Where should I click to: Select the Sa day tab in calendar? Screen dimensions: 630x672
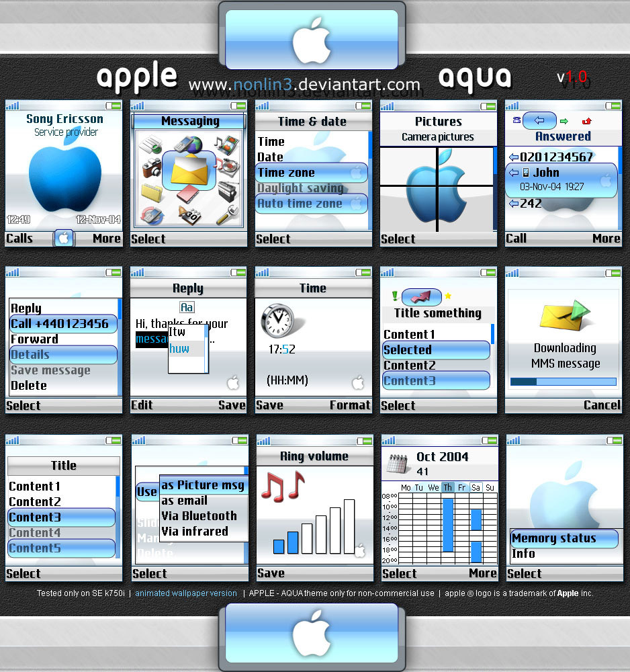click(476, 487)
